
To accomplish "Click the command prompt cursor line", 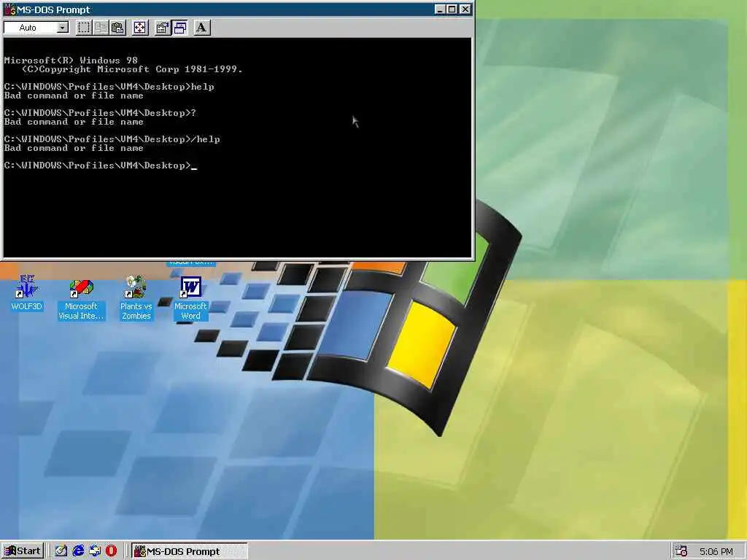I will [101, 166].
